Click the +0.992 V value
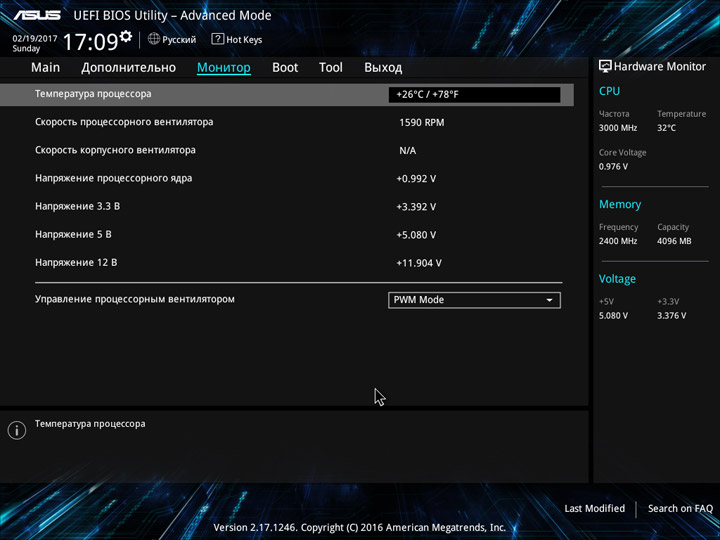The width and height of the screenshot is (720, 540). point(416,179)
